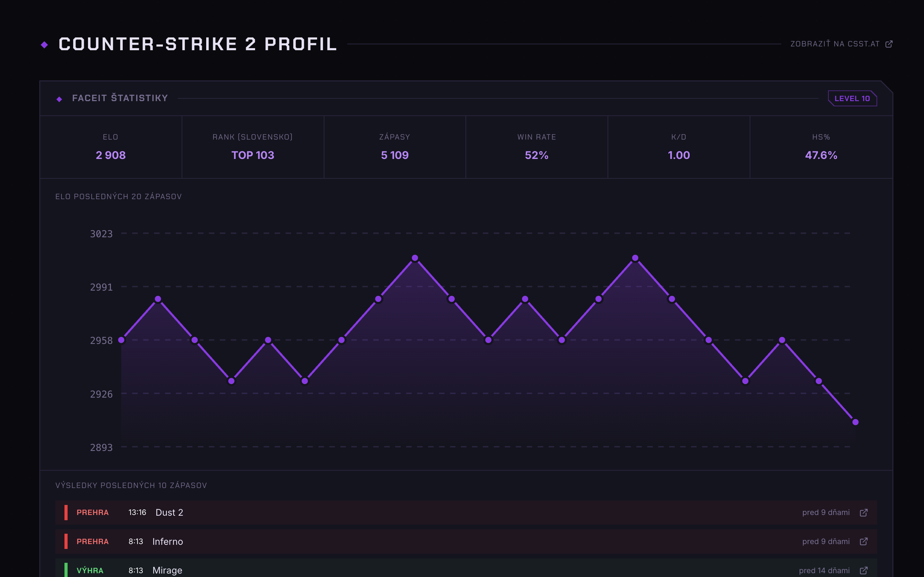Select the ELO stat tile showing 2 908
Image resolution: width=924 pixels, height=577 pixels.
click(x=111, y=155)
